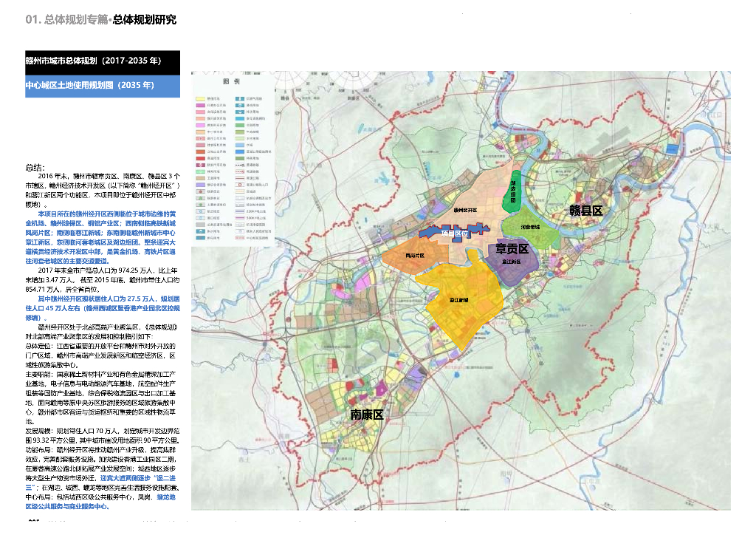Click the vertical '湖边组团' label on the green strip

pos(513,191)
